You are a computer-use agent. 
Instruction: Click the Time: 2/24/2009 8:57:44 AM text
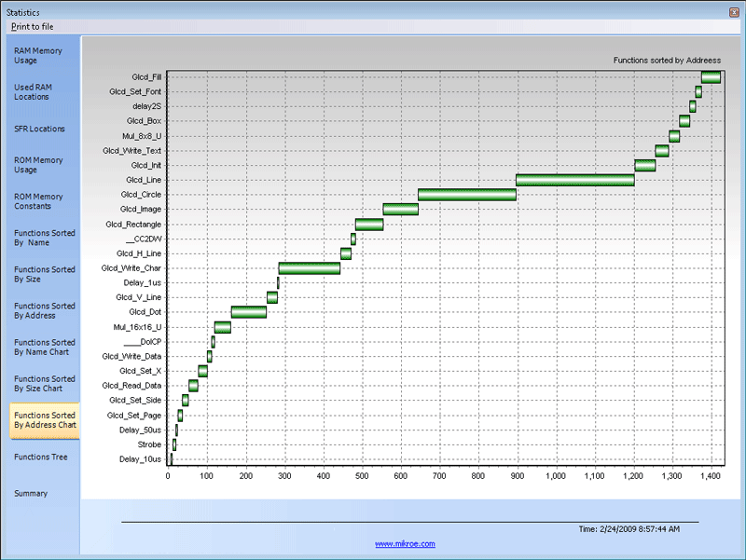pos(629,529)
